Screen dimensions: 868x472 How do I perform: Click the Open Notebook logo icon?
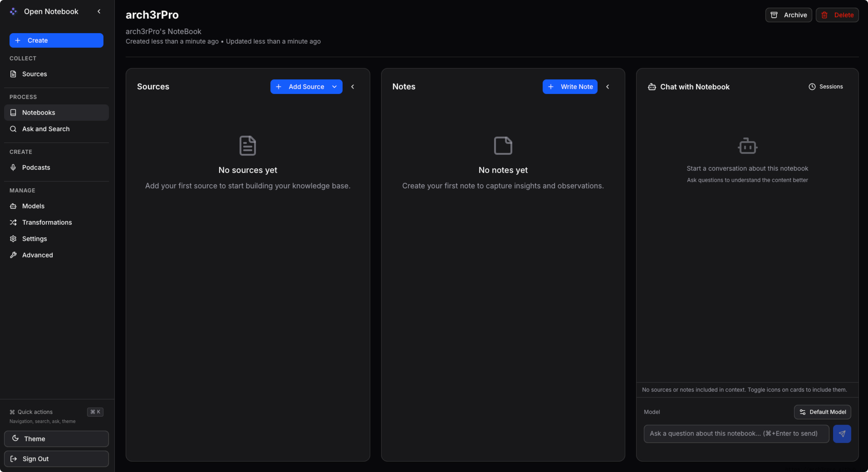click(13, 11)
